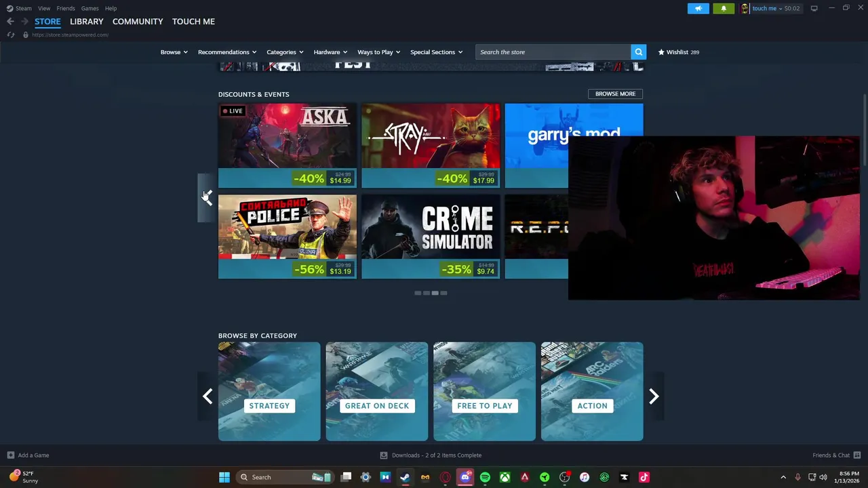Switch to the LIBRARY tab

tap(86, 22)
